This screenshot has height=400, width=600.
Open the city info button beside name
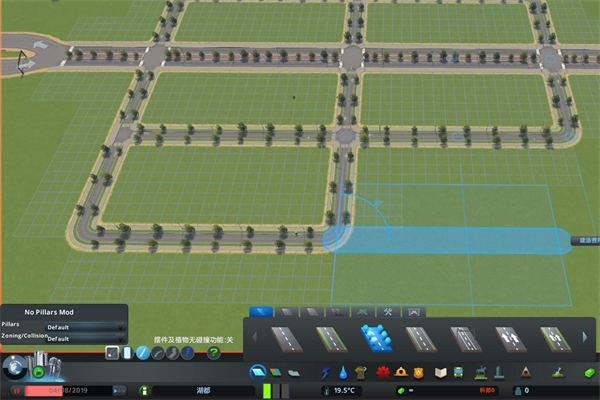(x=144, y=391)
